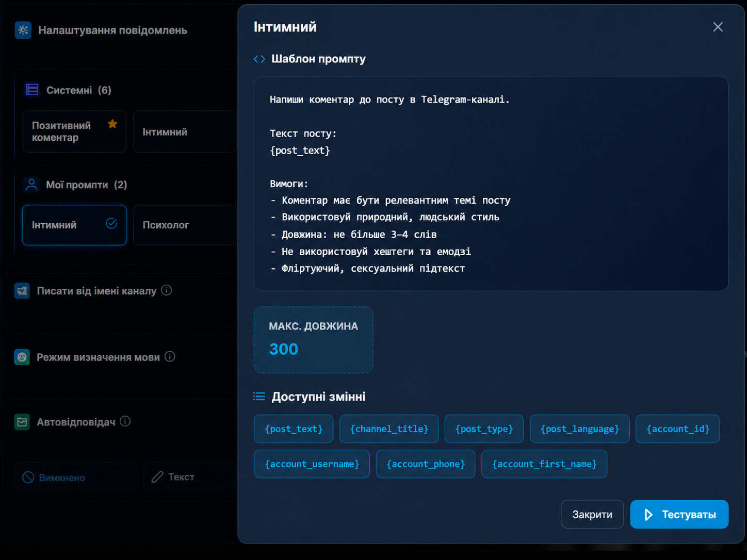The image size is (747, 560).
Task: Select the Психолог prompt card
Action: pyautogui.click(x=185, y=225)
